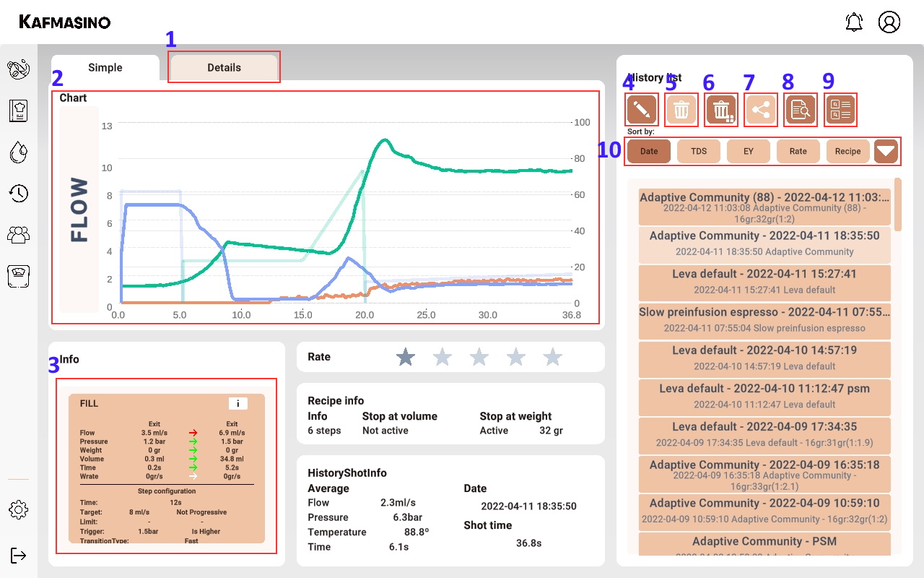Select Adaptive Community 2022-04-09 10:59:10 entry

click(x=764, y=512)
